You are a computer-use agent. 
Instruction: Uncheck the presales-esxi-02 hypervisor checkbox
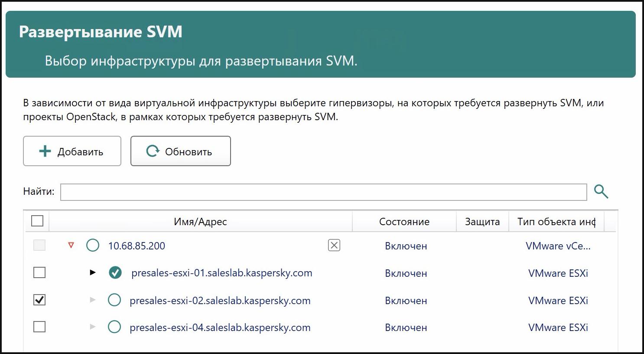tap(39, 300)
